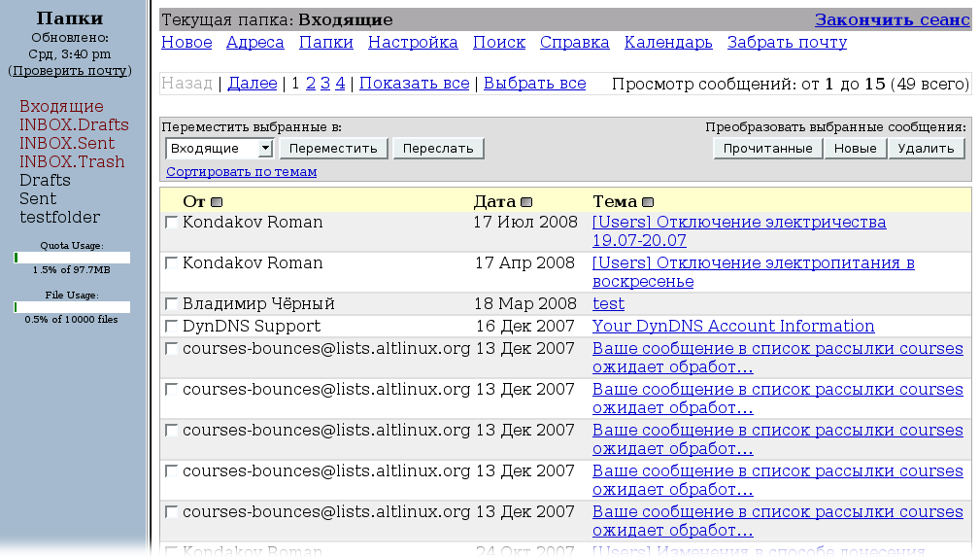Open Адреса address book link
Screen dimensions: 980x557
(x=254, y=43)
